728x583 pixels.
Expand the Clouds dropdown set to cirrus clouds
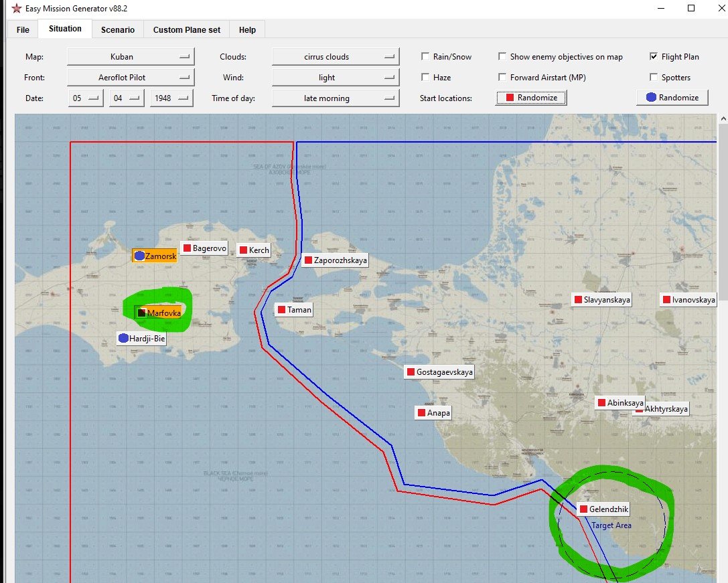pyautogui.click(x=335, y=57)
